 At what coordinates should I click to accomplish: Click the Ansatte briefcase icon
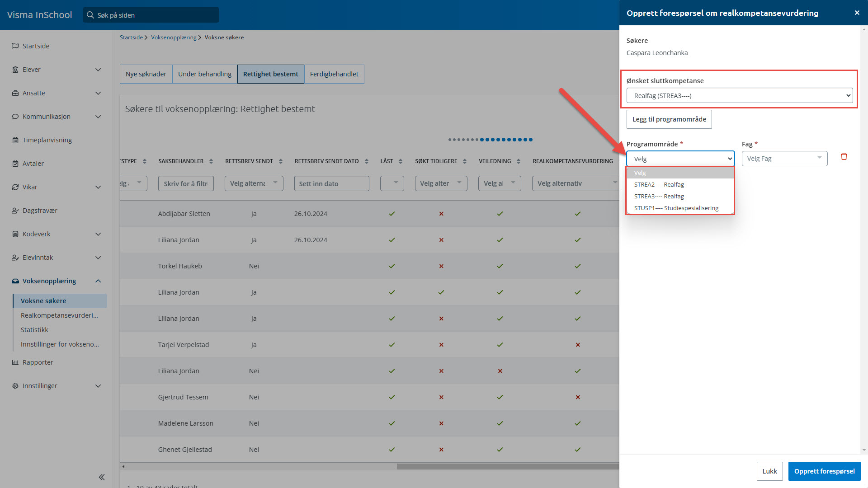point(15,93)
